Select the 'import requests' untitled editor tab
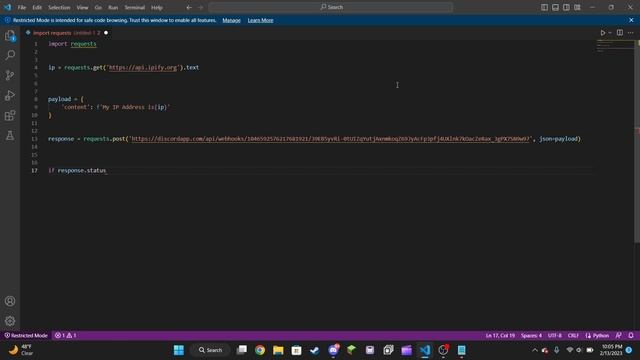The height and width of the screenshot is (360, 640). (x=67, y=33)
